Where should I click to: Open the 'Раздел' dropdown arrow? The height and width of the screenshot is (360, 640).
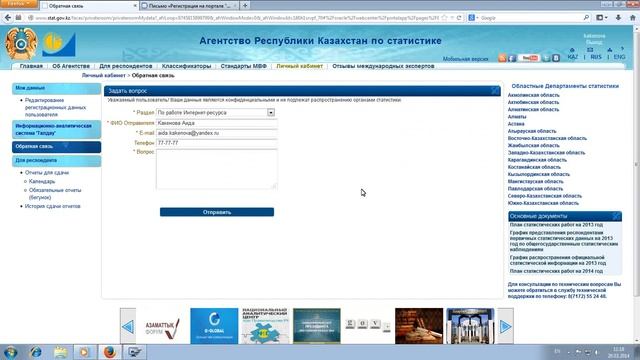271,112
